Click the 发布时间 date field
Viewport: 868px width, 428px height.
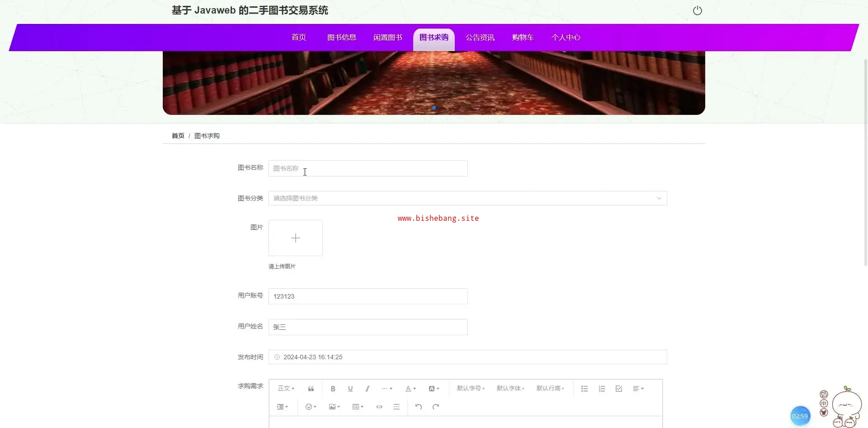tap(468, 357)
